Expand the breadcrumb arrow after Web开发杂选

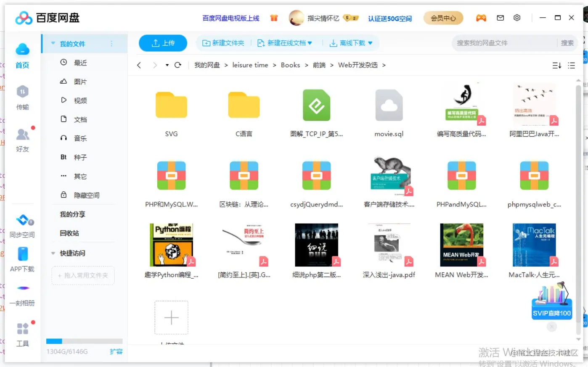point(384,65)
